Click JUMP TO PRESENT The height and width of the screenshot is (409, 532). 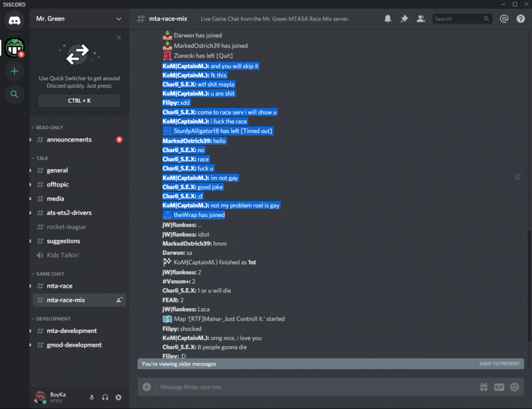[x=499, y=364]
